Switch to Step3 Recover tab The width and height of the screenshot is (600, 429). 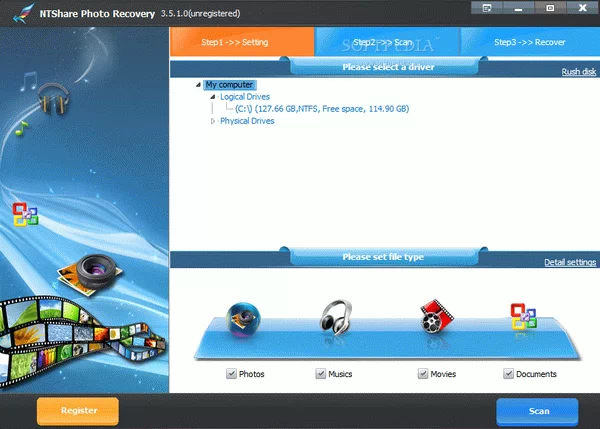coord(530,42)
